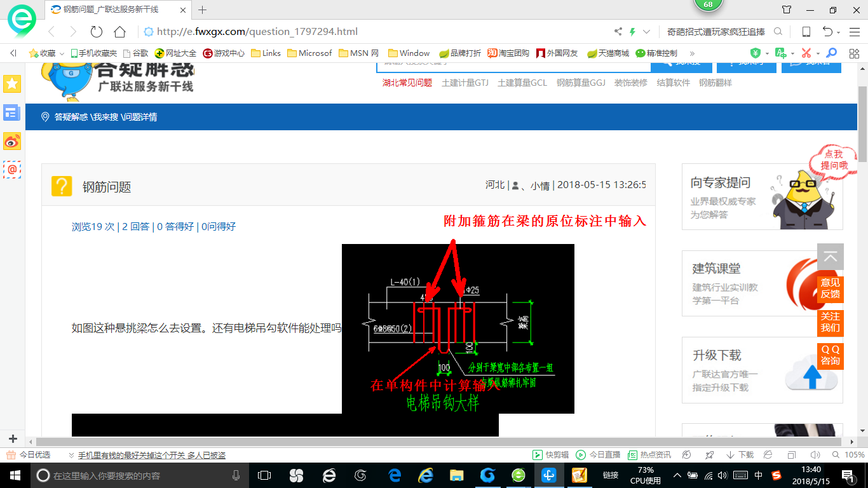
Task: Click the mobile device icon in toolbar
Action: tap(806, 32)
